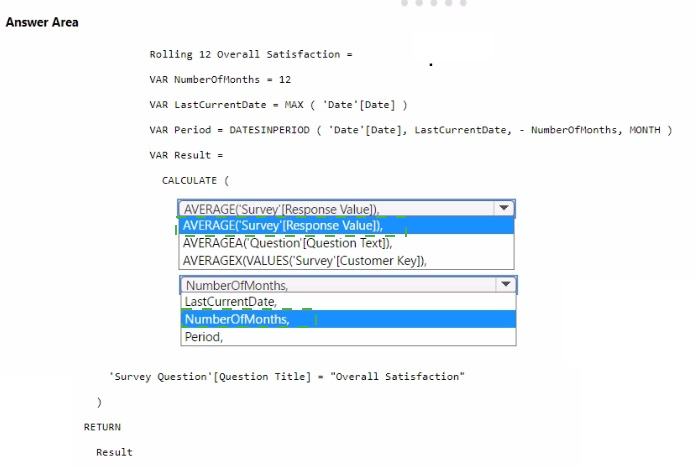Click the VAR Result = line
Screen dimensions: 695x467
(186, 155)
